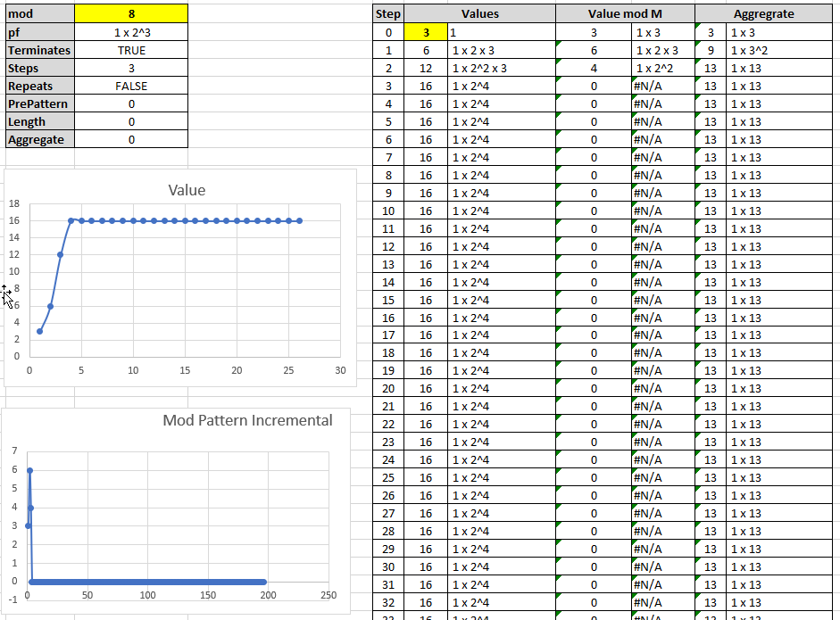Image resolution: width=840 pixels, height=620 pixels.
Task: Click the Value mod M cell 6 in step 1
Action: [x=594, y=50]
